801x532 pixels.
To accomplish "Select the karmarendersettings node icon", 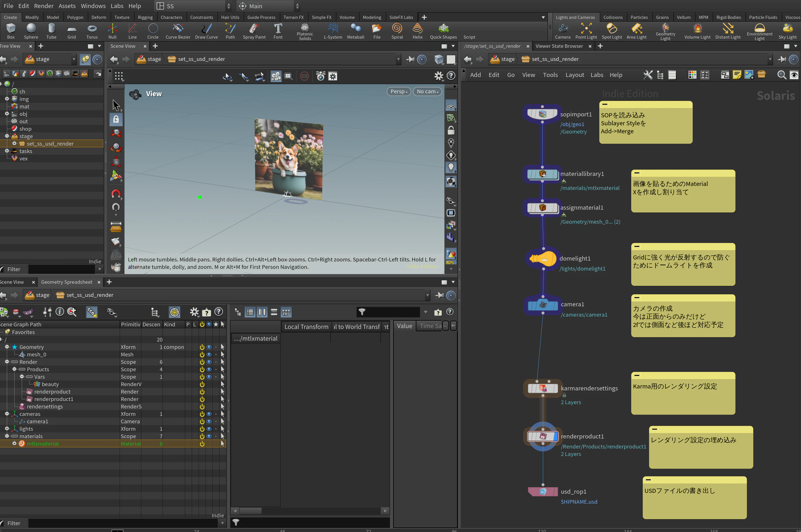I will [543, 388].
